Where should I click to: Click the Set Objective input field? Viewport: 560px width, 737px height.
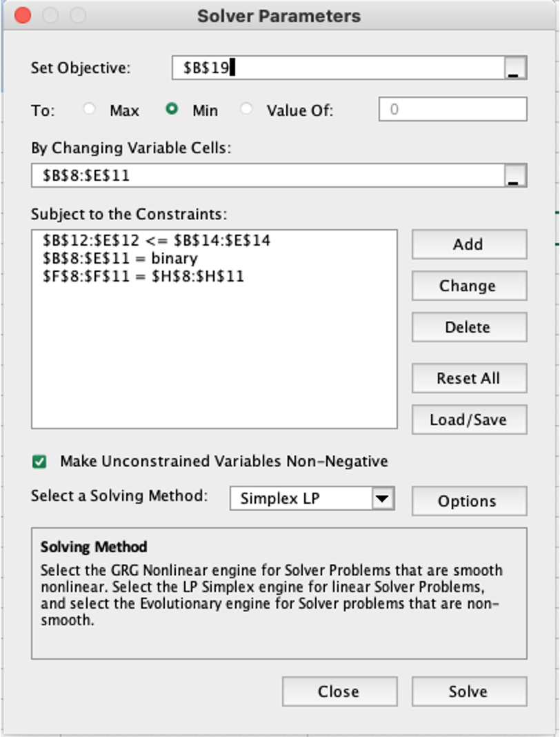[331, 69]
